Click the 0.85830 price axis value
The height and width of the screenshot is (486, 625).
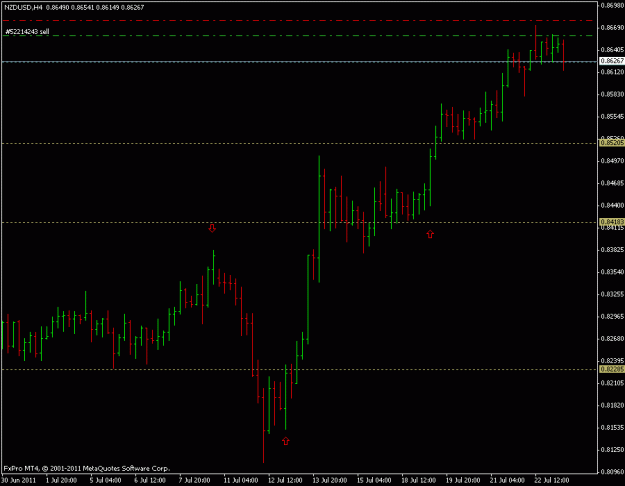pyautogui.click(x=612, y=94)
